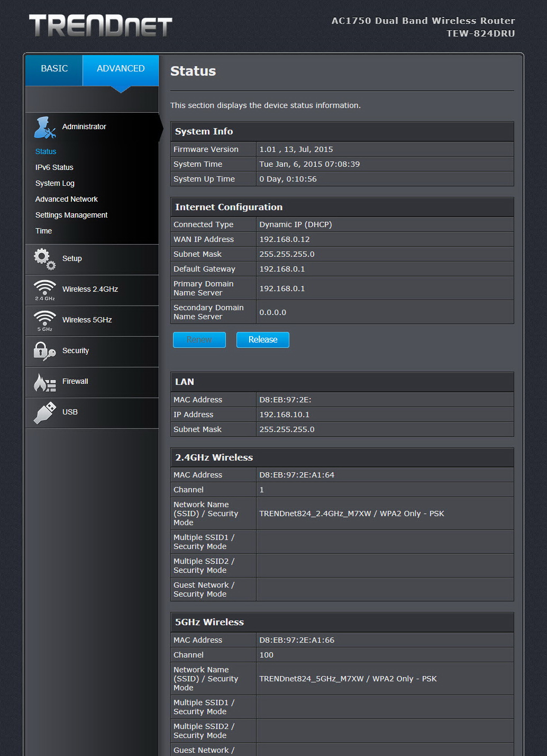Open the Setup menu section
Viewport: 547px width, 756px height.
pyautogui.click(x=92, y=259)
